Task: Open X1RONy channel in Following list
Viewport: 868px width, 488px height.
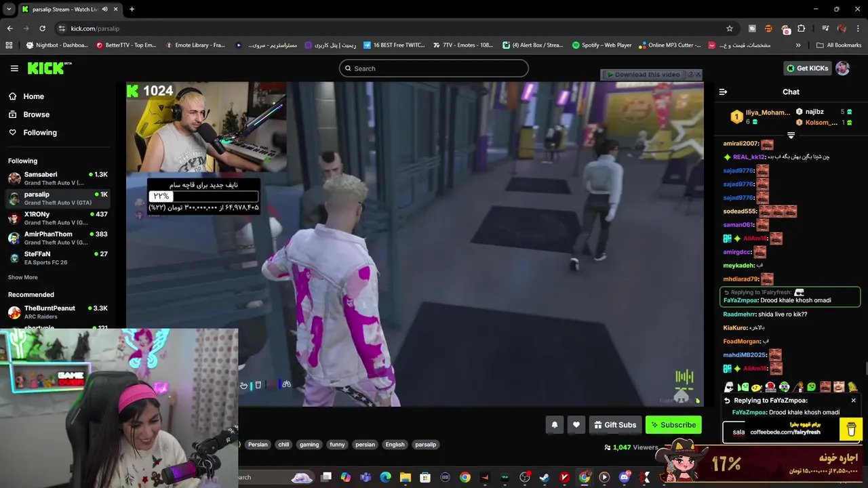Action: [58, 218]
